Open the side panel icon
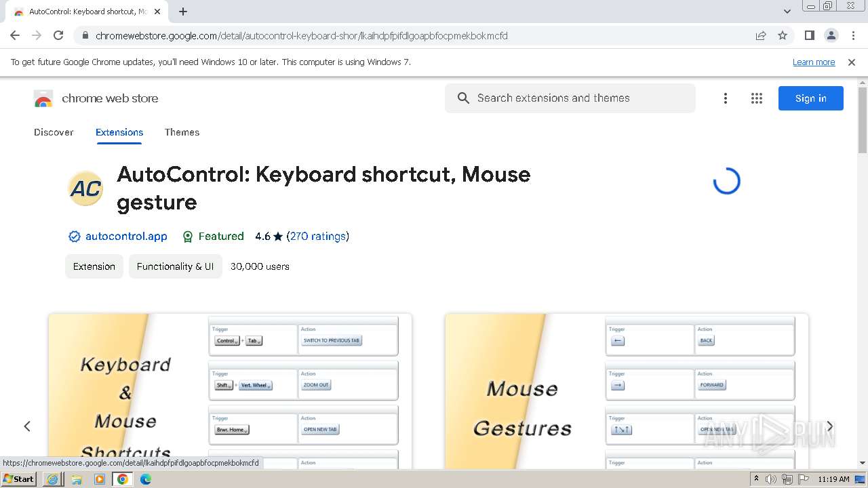 [809, 35]
